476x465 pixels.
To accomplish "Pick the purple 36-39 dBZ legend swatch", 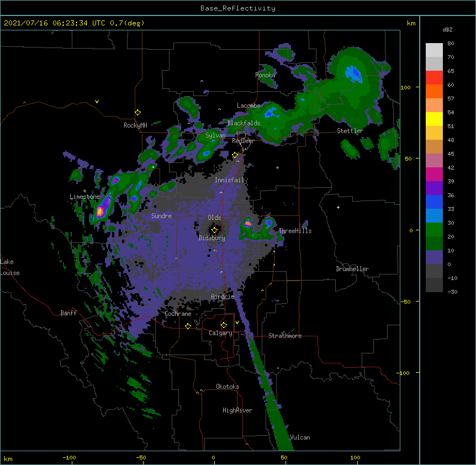I will point(434,188).
